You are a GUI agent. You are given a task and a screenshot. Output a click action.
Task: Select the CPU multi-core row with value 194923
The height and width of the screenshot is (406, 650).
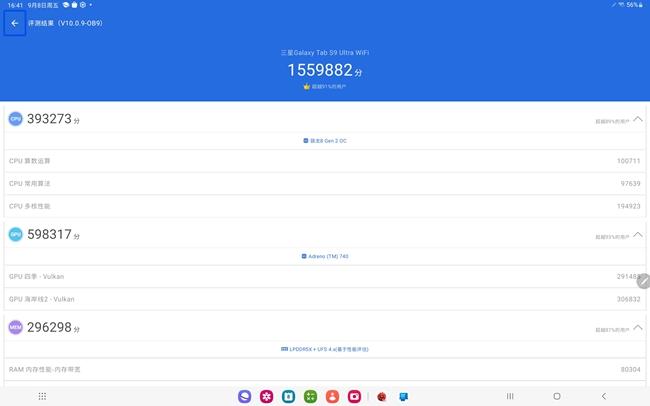tap(325, 206)
